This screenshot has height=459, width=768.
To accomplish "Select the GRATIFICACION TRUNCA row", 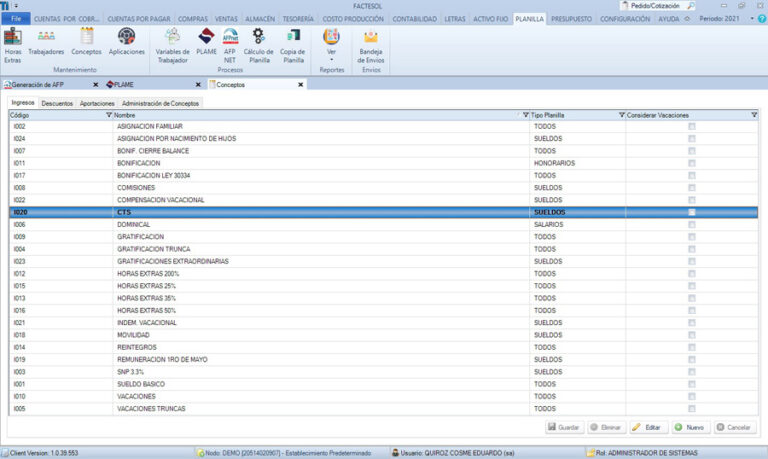I will tap(160, 249).
